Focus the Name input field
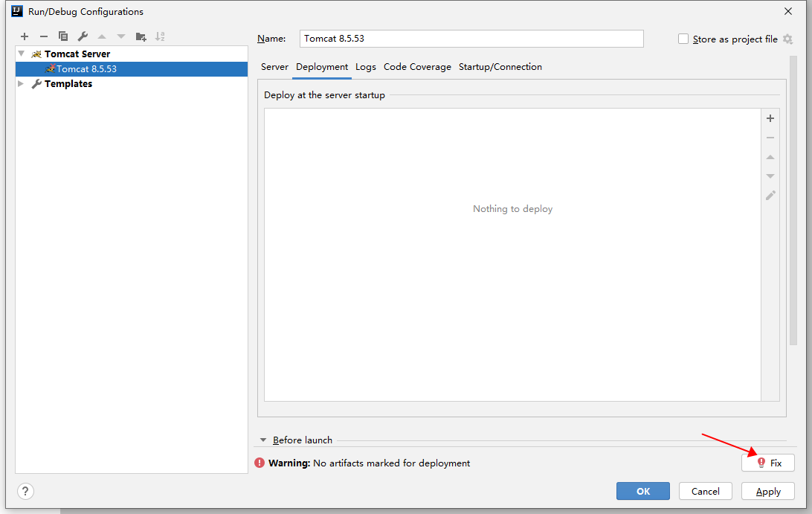This screenshot has height=514, width=812. [x=471, y=39]
